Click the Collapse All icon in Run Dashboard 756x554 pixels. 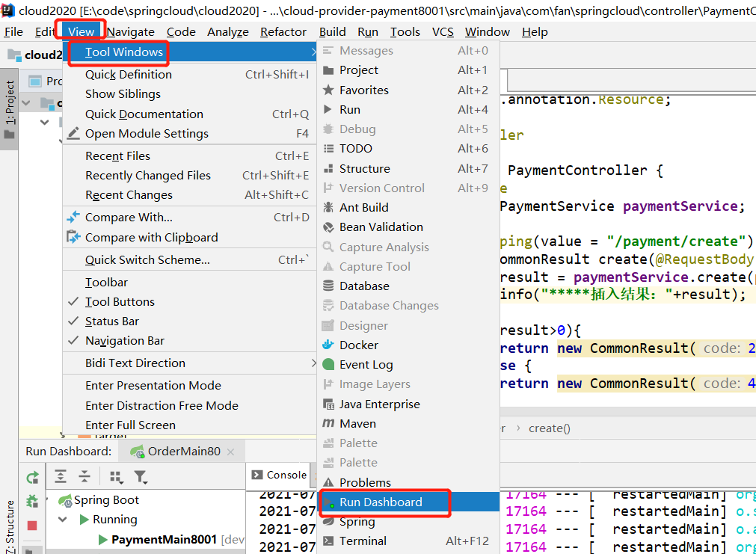(x=84, y=476)
